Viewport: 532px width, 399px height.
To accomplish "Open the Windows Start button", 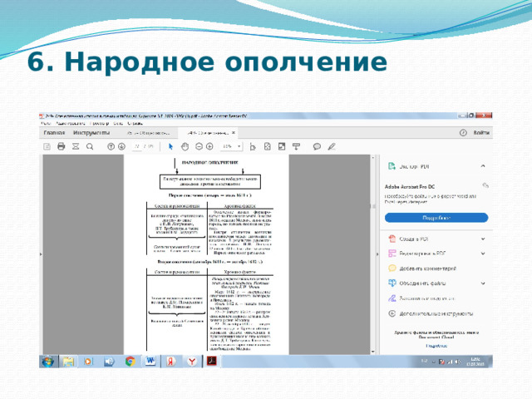I will tap(48, 362).
